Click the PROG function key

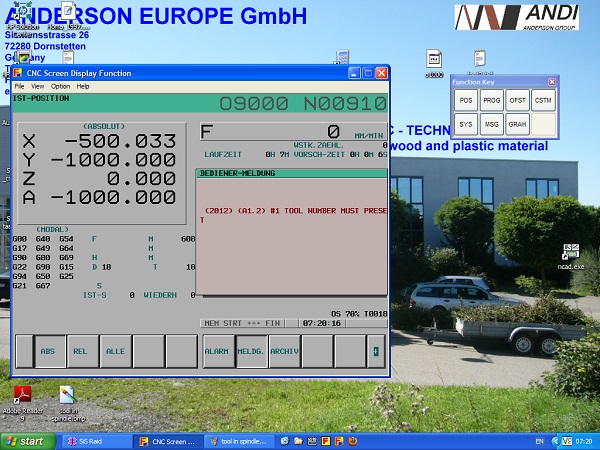coord(492,100)
